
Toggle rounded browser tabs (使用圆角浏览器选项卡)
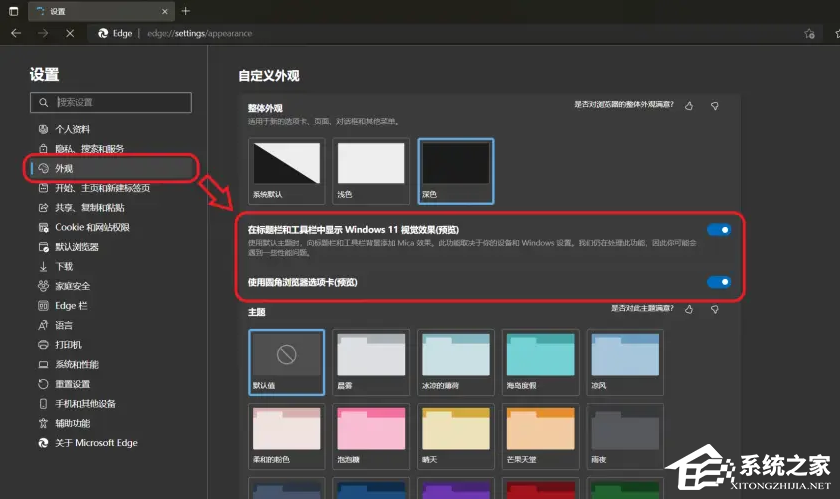point(718,282)
